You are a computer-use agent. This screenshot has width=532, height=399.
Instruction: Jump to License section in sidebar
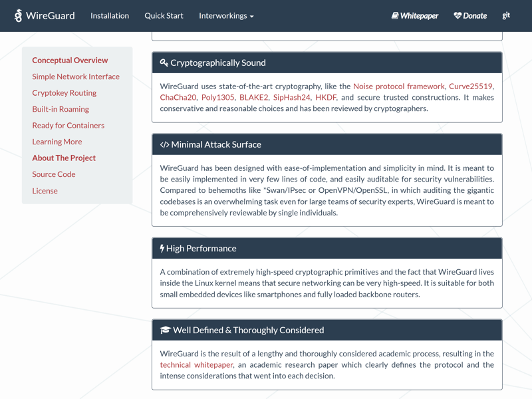(45, 191)
